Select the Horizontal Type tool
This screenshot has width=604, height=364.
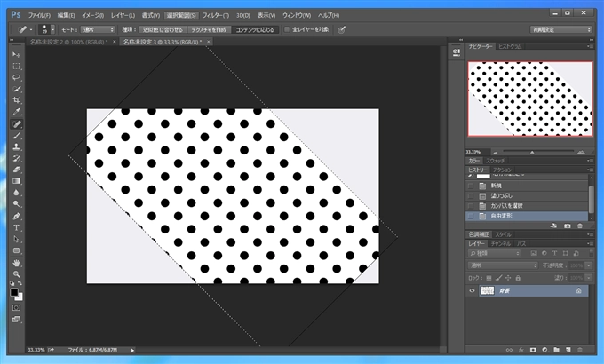pos(16,227)
